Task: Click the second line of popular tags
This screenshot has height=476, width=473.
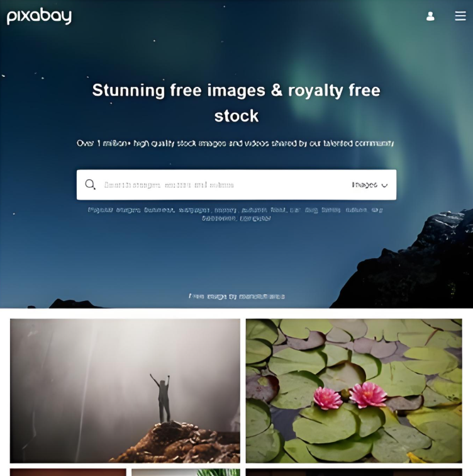Action: [x=236, y=218]
